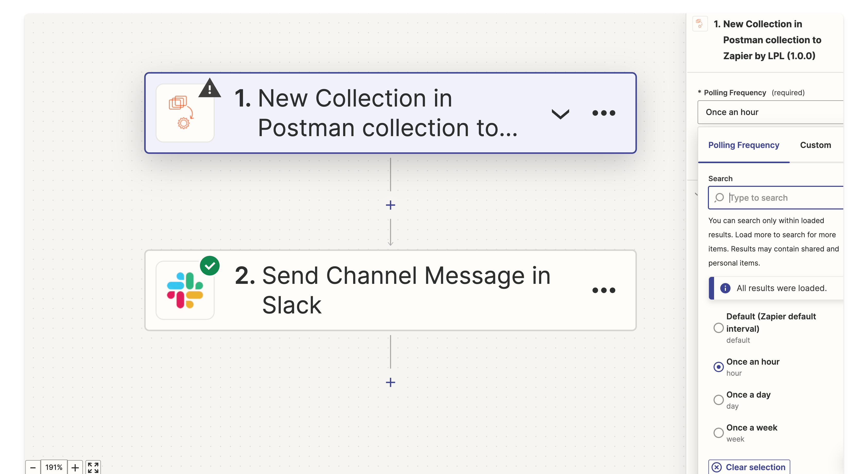
Task: Select the Once a day radio option
Action: click(x=718, y=400)
